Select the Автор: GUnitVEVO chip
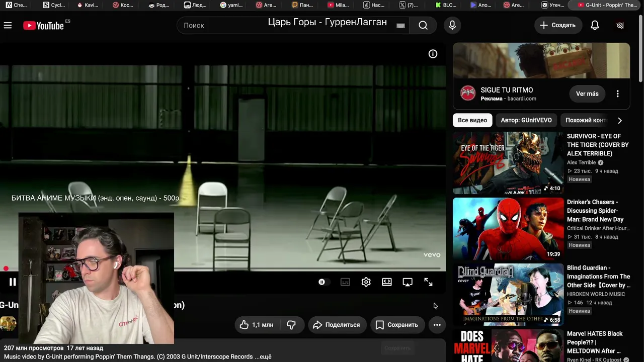The width and height of the screenshot is (644, 362). [x=526, y=120]
